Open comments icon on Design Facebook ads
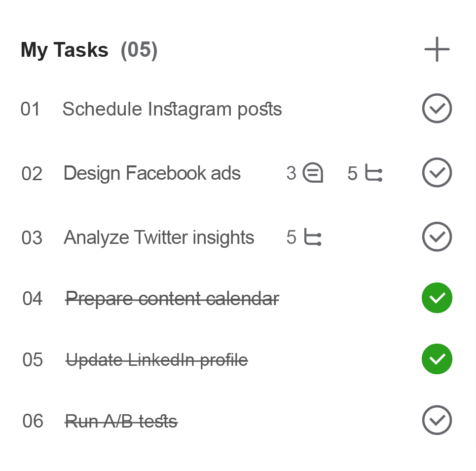 tap(313, 173)
